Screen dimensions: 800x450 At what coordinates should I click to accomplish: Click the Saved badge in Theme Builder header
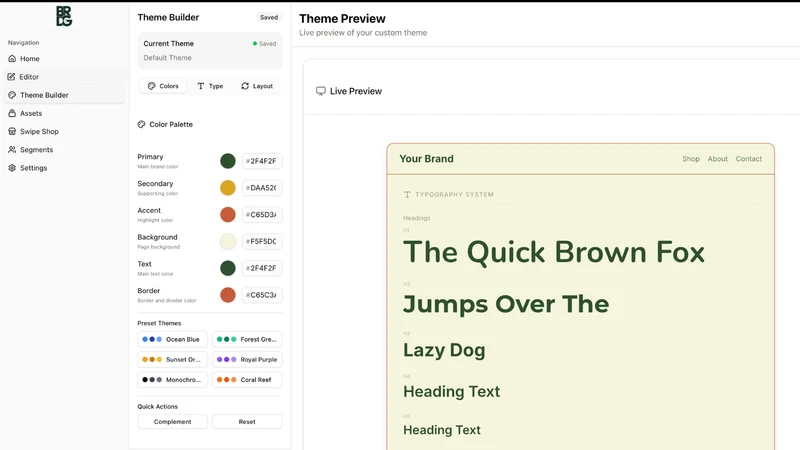[269, 17]
